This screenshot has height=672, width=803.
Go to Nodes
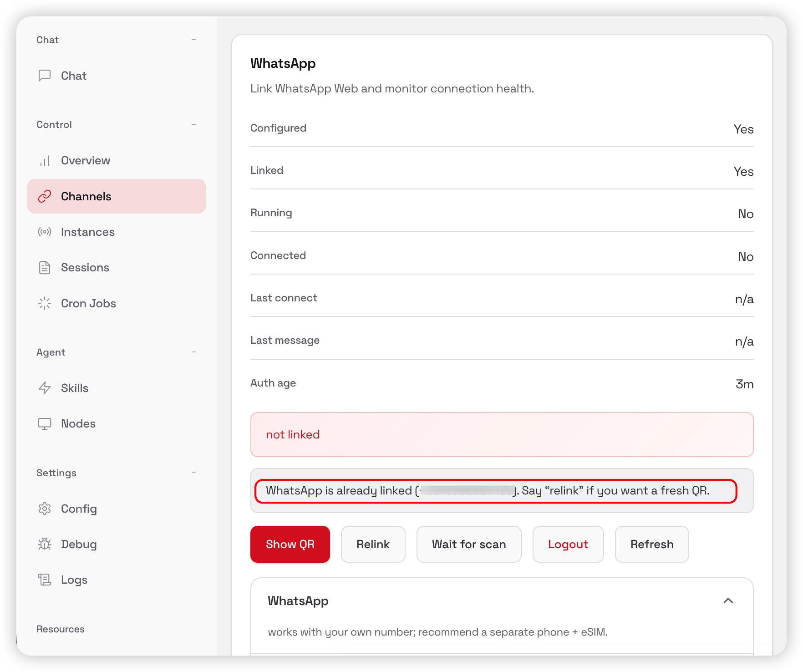[x=117, y=424]
